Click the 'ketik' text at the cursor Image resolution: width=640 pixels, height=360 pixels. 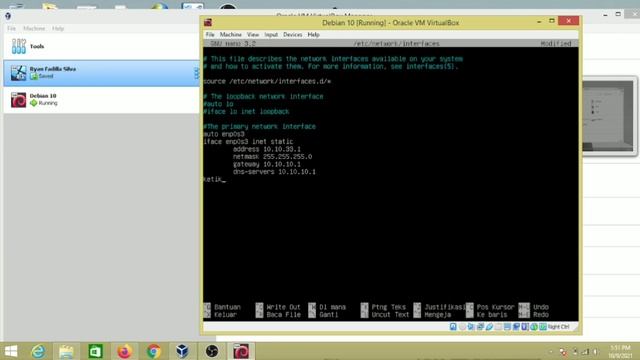click(213, 179)
